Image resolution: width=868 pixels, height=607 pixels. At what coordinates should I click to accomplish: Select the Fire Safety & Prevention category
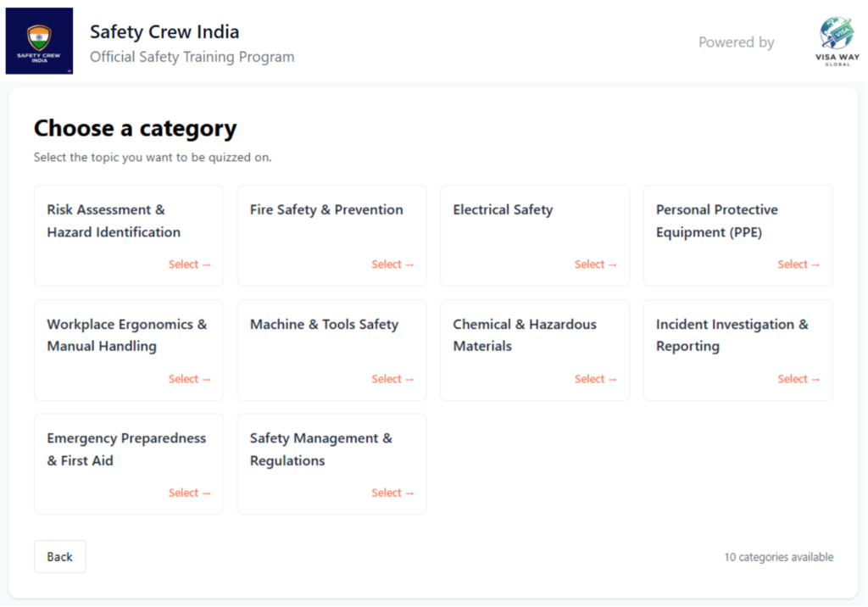pyautogui.click(x=331, y=236)
